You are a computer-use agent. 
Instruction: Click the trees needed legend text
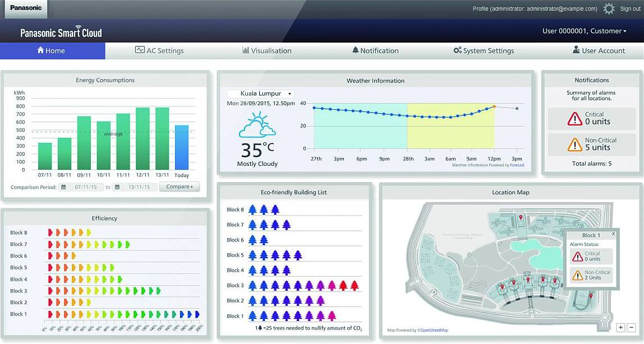coord(309,328)
